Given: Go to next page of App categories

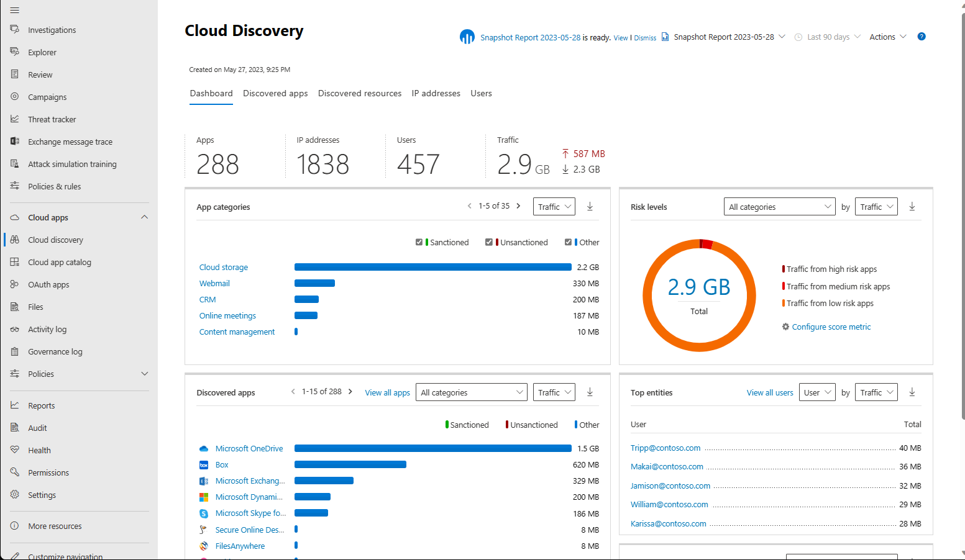Looking at the screenshot, I should point(518,205).
